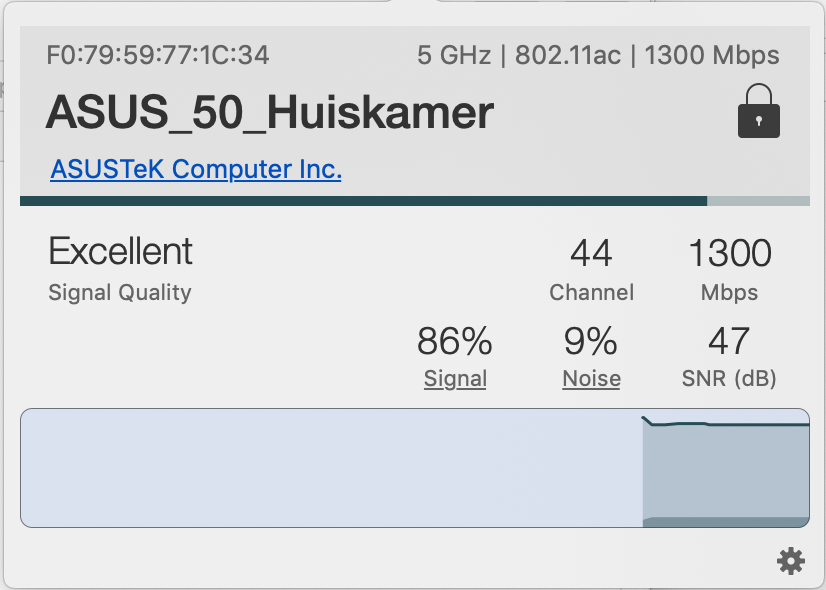The width and height of the screenshot is (826, 590).
Task: Click the 1300 Mbps rate readout
Action: click(730, 270)
